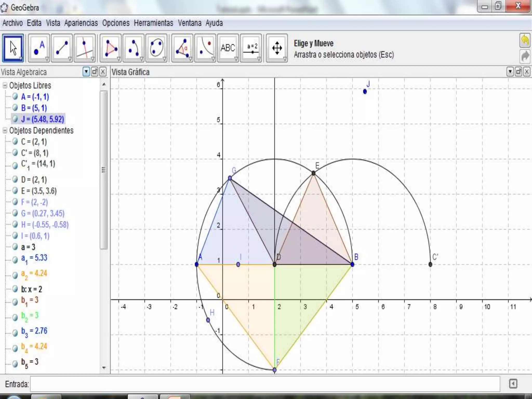Open the Herramientas menu
This screenshot has height=399, width=532.
tap(153, 23)
